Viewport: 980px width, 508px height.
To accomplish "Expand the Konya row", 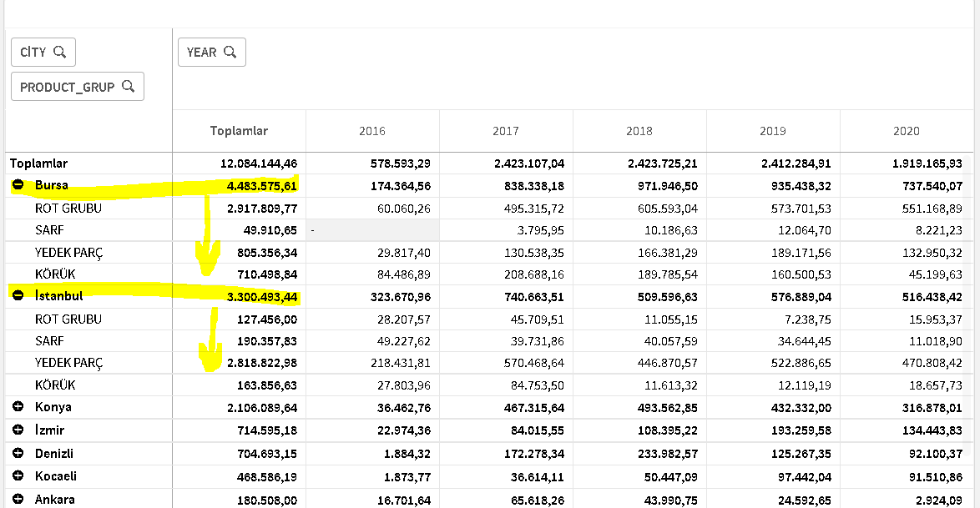I will pyautogui.click(x=18, y=407).
